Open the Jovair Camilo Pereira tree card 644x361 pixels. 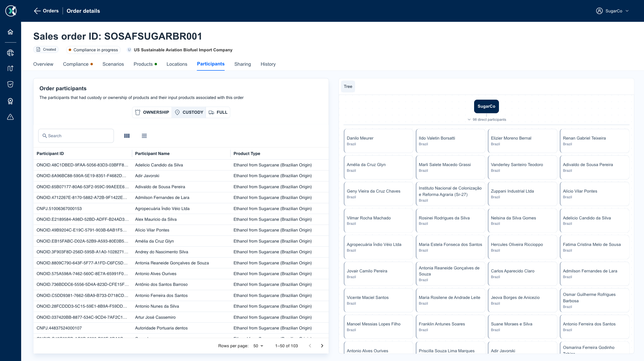click(x=378, y=274)
